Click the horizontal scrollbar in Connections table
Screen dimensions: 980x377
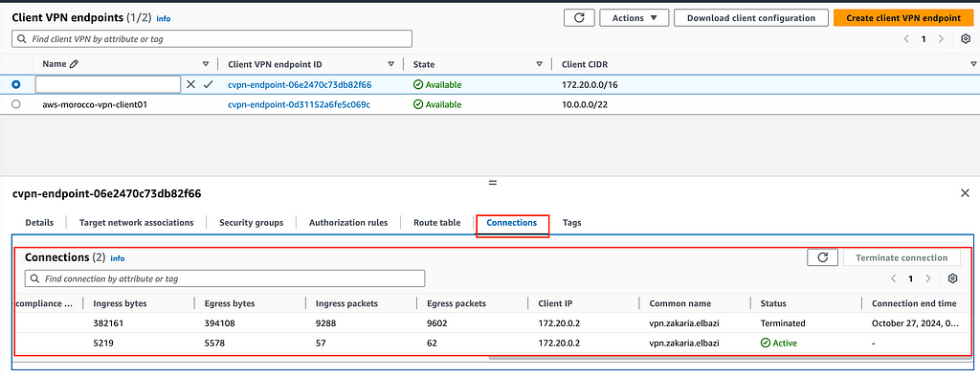[x=728, y=358]
